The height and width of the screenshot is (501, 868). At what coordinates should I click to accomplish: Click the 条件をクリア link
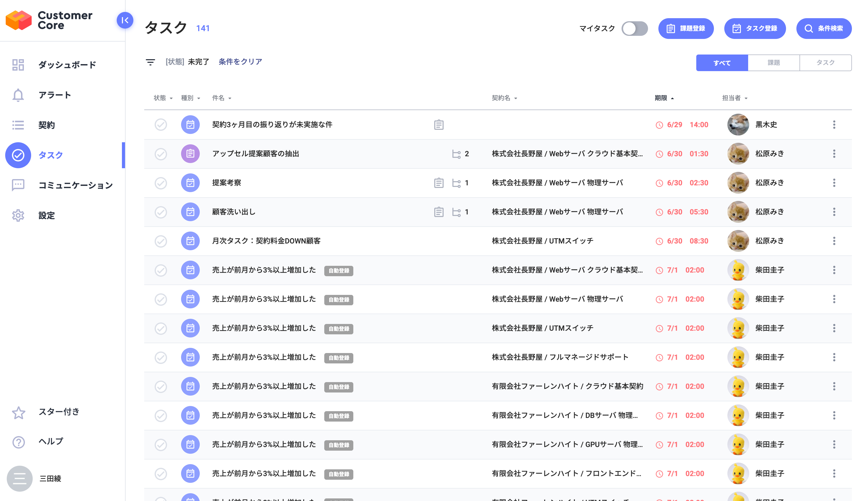click(x=240, y=62)
